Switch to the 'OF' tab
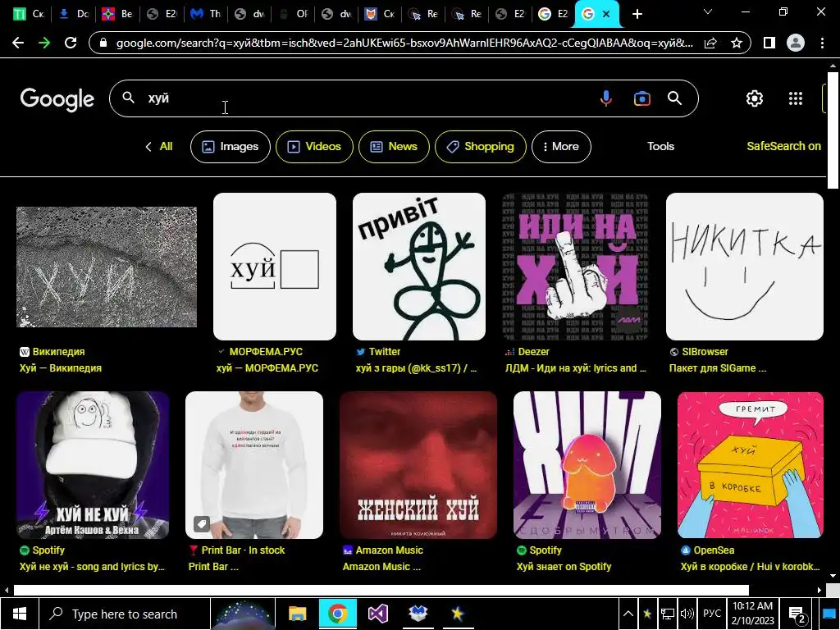 click(x=293, y=15)
